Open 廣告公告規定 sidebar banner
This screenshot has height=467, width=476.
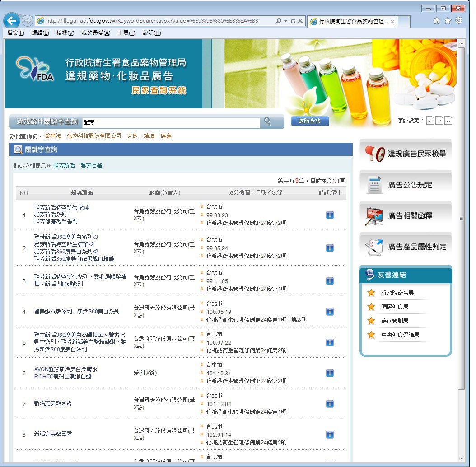pyautogui.click(x=406, y=185)
